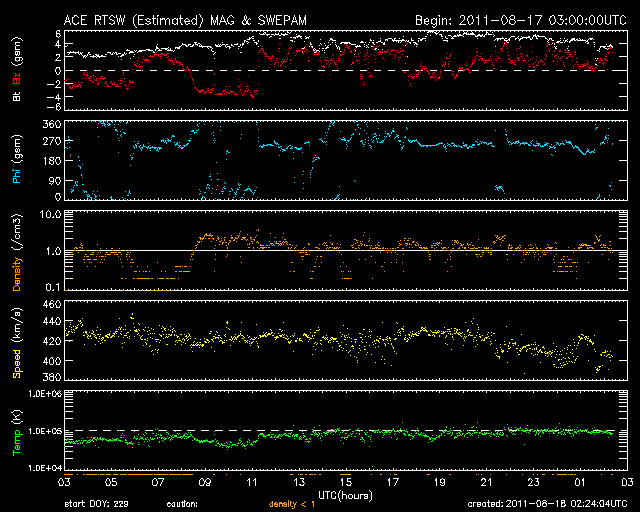Click inside the Bt/Bz magnetic field plot
The image size is (640, 512).
(346, 70)
